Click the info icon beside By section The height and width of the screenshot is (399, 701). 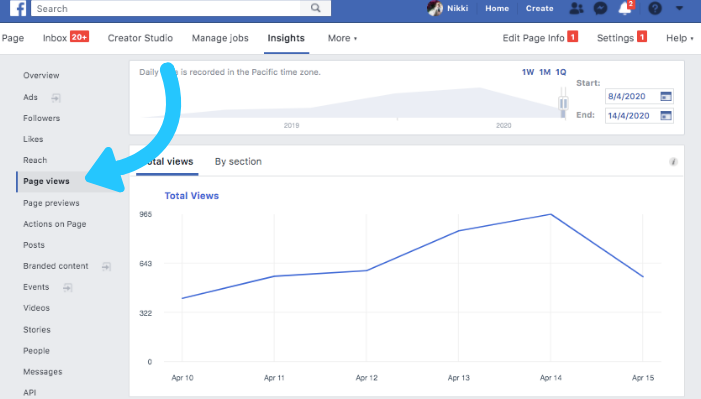[673, 162]
